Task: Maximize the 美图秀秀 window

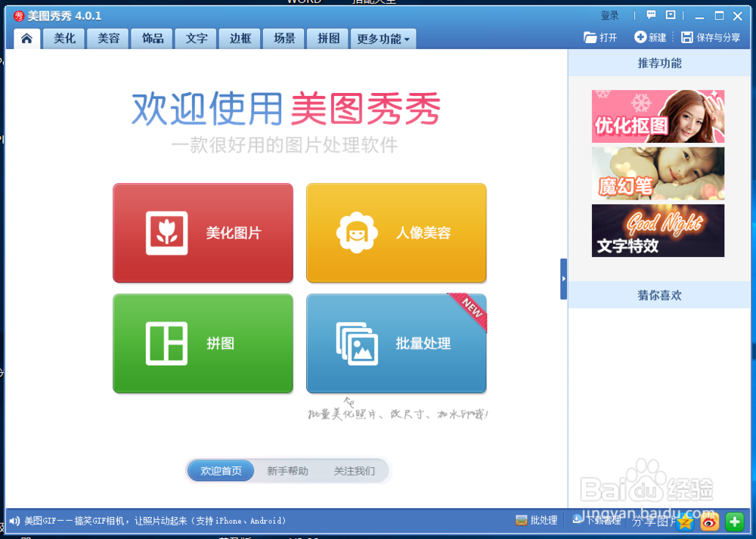Action: 719,16
